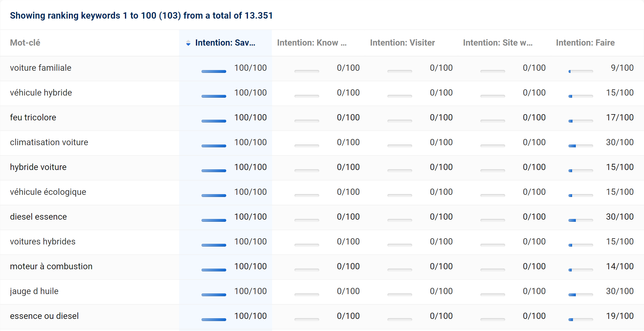Click the Intention: Sav... header label
The width and height of the screenshot is (644, 331).
pyautogui.click(x=225, y=43)
